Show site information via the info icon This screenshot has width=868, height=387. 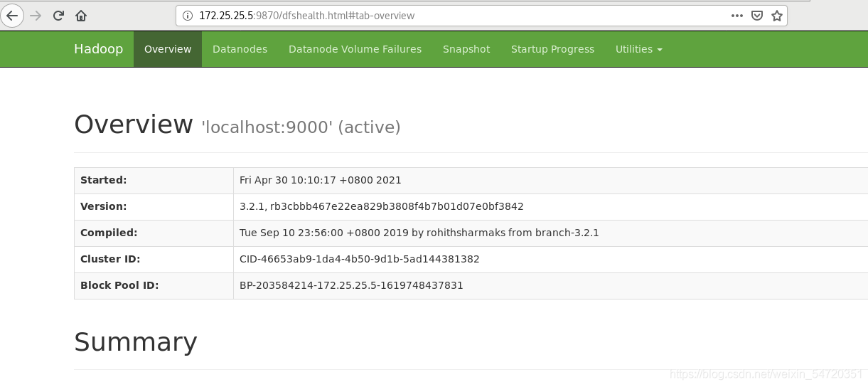coord(188,16)
